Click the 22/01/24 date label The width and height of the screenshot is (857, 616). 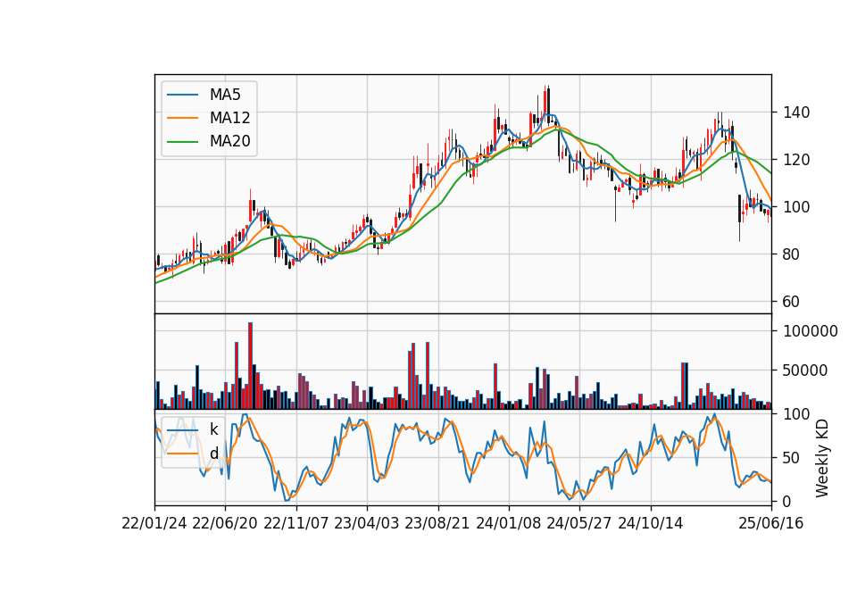coord(154,523)
